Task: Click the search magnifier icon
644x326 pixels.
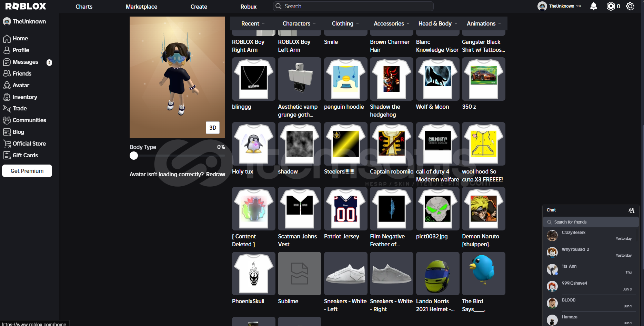Action: coord(279,6)
